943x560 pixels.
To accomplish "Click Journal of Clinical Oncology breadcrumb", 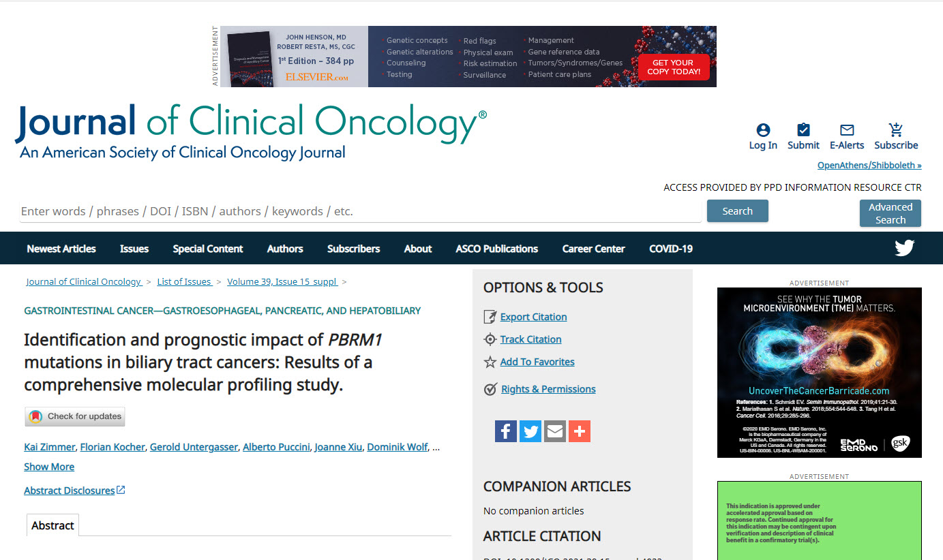I will point(84,281).
